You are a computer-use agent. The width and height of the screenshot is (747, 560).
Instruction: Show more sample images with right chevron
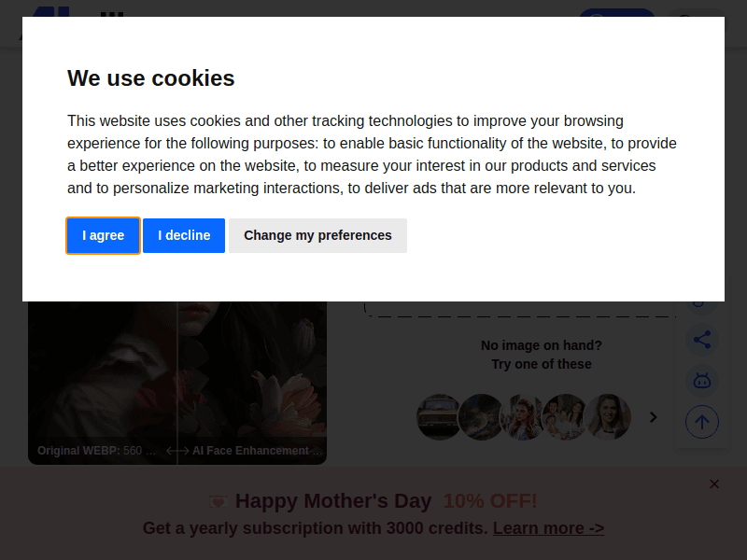click(654, 417)
